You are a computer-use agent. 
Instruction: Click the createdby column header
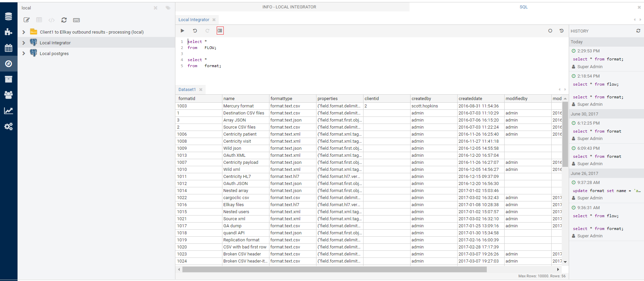coord(434,98)
